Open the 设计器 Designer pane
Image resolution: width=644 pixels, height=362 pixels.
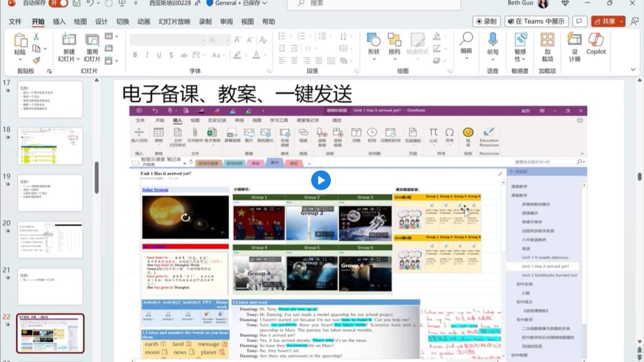coord(574,41)
